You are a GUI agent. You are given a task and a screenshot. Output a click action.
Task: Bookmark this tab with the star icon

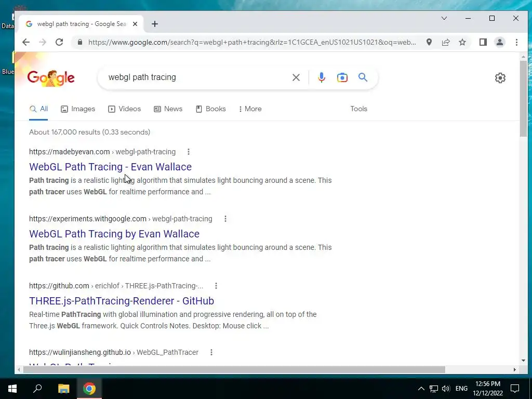462,42
